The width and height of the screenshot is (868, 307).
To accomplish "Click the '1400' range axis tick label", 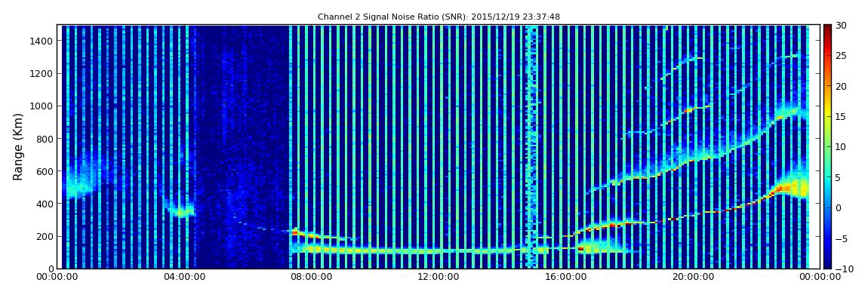I will coord(43,41).
